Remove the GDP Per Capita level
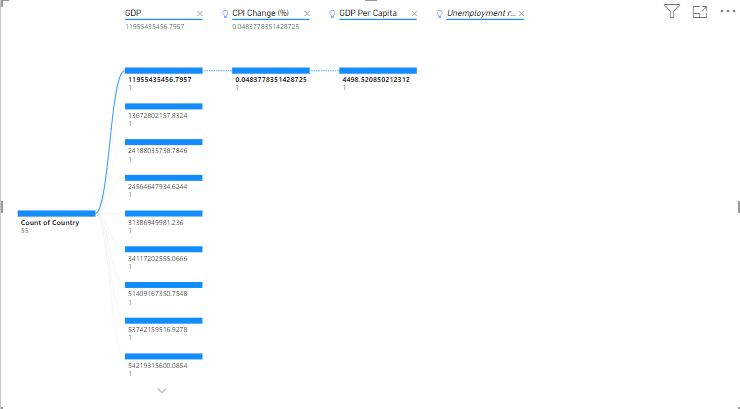Viewport: 740px width, 409px height. [414, 14]
